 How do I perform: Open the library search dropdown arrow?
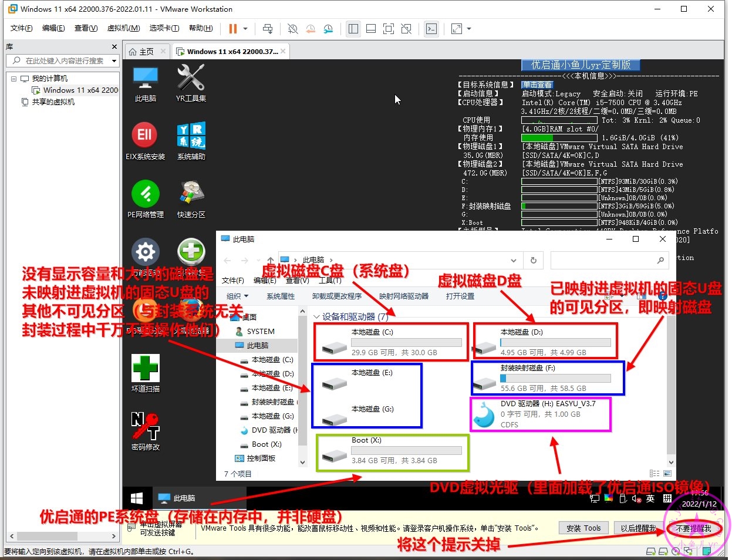point(114,60)
